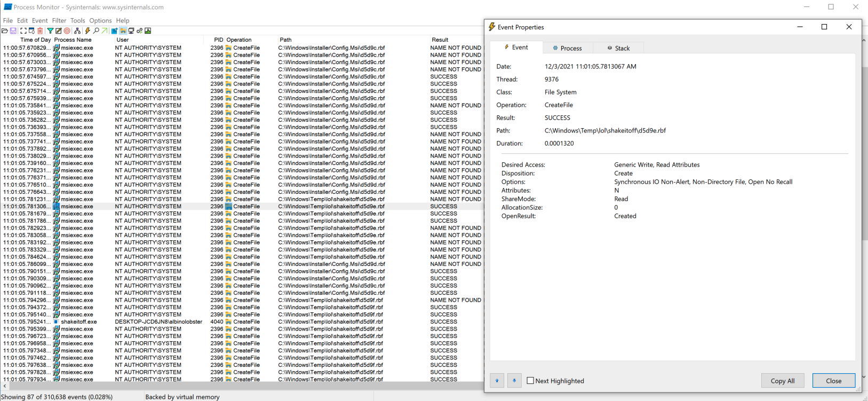Open the Tools menu
868x401 pixels.
pyautogui.click(x=77, y=20)
